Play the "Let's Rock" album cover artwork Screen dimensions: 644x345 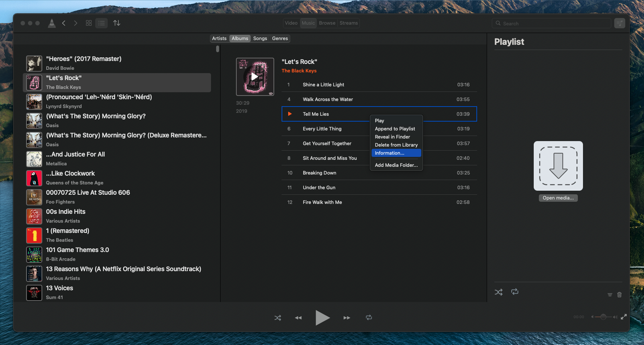tap(255, 77)
